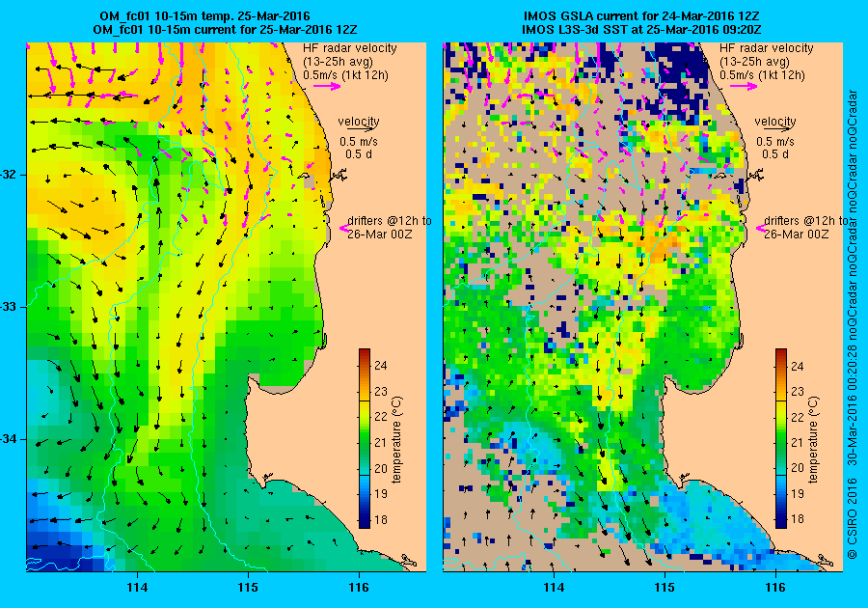868x608 pixels.
Task: Click "temperature (°C)" label in IMOS panel
Action: (x=813, y=440)
